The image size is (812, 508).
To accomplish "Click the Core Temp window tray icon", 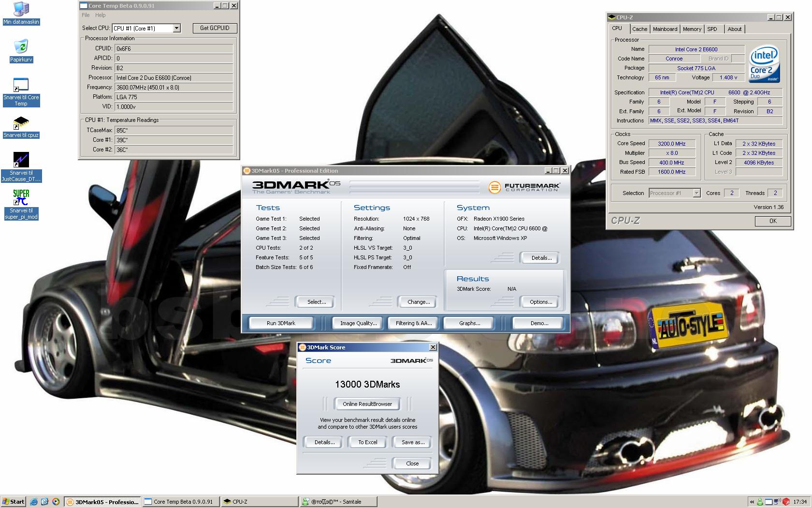I will pyautogui.click(x=768, y=502).
